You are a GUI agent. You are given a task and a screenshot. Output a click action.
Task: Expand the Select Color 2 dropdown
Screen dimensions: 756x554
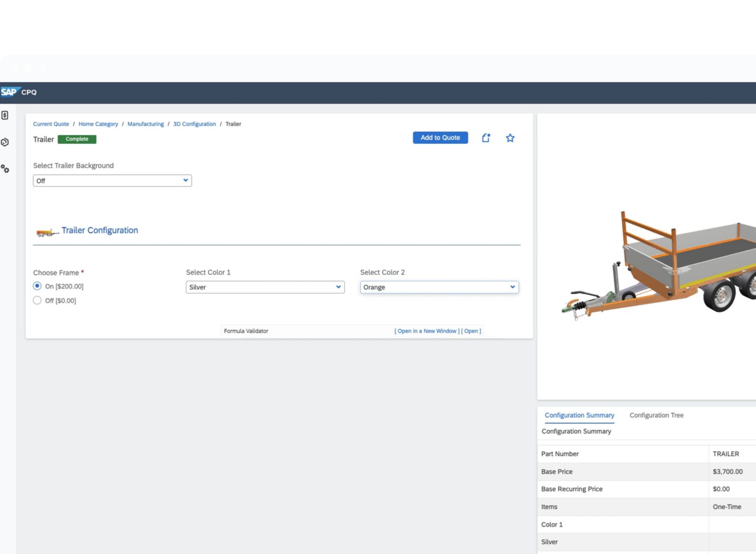[x=439, y=287]
